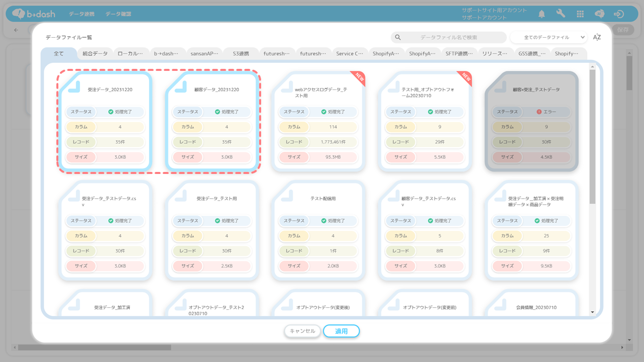Open the apps grid icon
Image resolution: width=644 pixels, height=362 pixels.
pos(580,14)
